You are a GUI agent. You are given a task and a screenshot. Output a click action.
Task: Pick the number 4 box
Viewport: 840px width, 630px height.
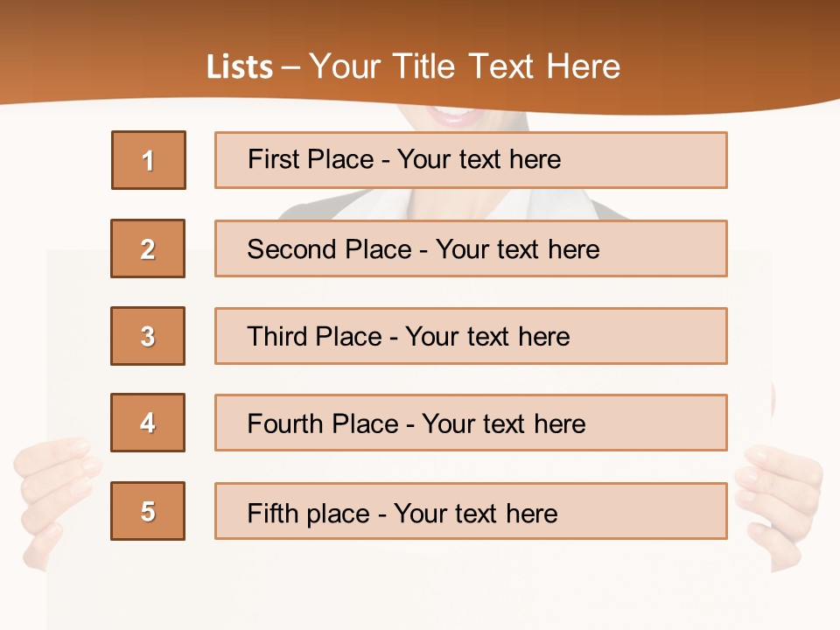[148, 423]
